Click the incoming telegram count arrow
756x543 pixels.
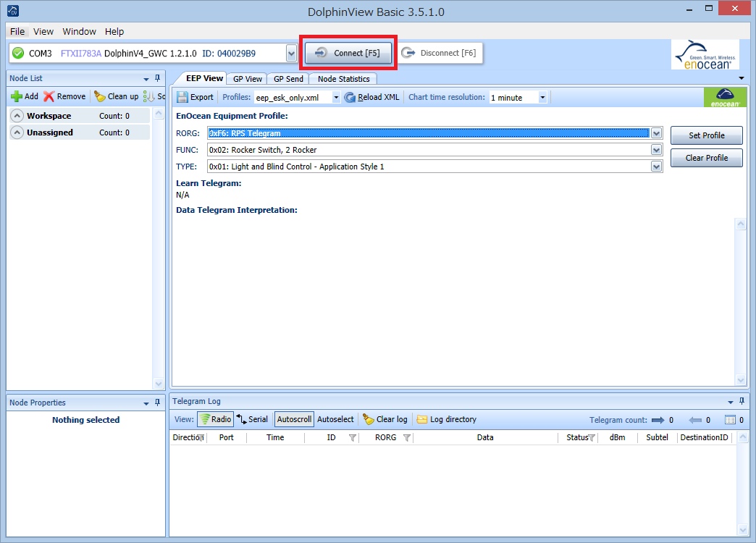click(x=695, y=420)
